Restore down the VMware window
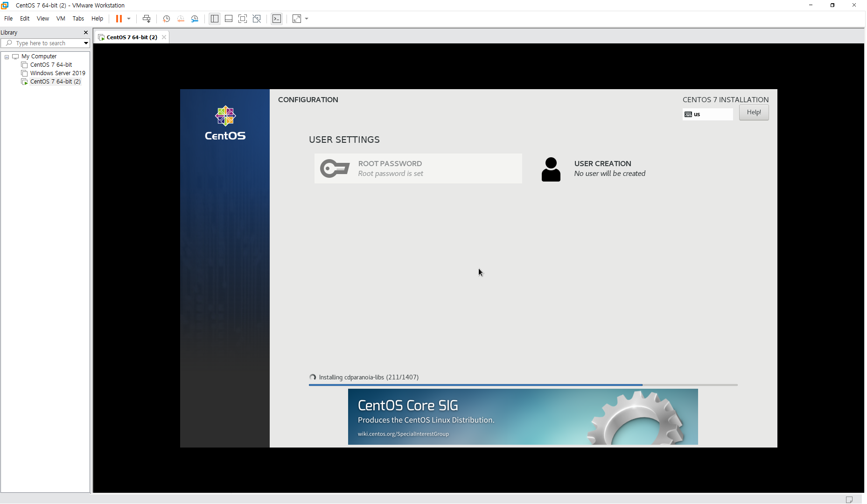867x504 pixels. pos(832,5)
